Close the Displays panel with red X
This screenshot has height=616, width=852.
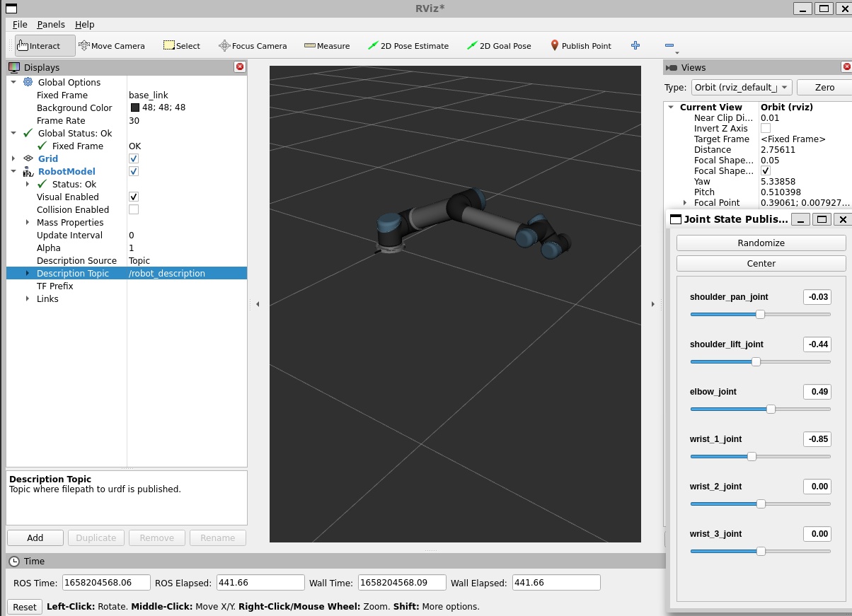(240, 66)
